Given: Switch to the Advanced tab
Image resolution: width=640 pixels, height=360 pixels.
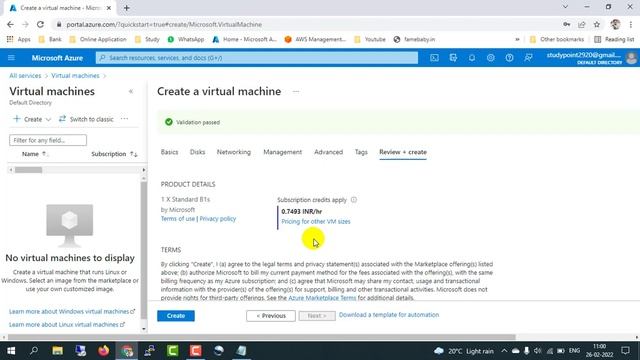Looking at the screenshot, I should [x=329, y=152].
